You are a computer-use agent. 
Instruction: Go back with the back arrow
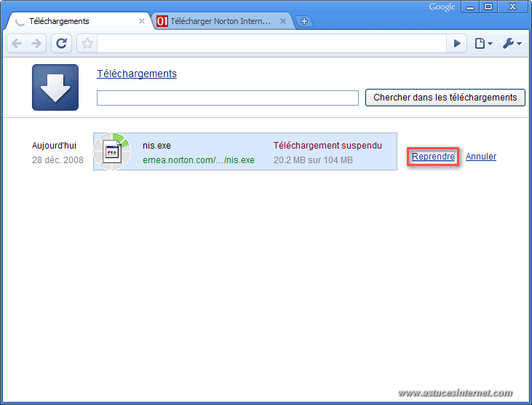[x=17, y=44]
